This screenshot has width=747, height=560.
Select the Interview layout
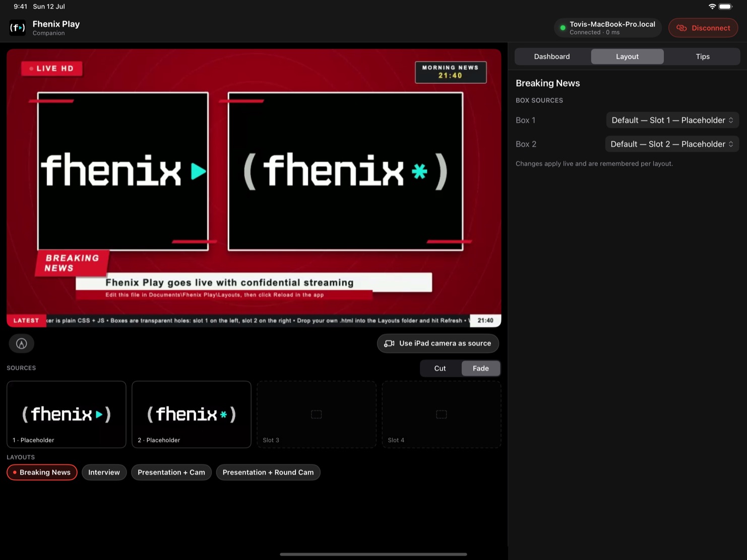[x=104, y=472]
